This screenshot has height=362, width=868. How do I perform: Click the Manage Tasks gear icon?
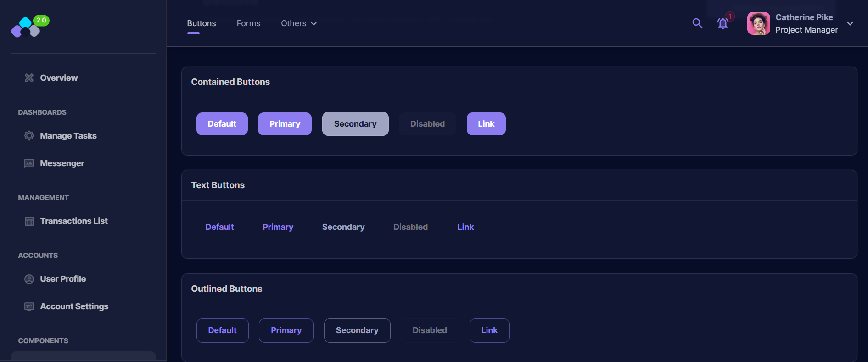(29, 136)
